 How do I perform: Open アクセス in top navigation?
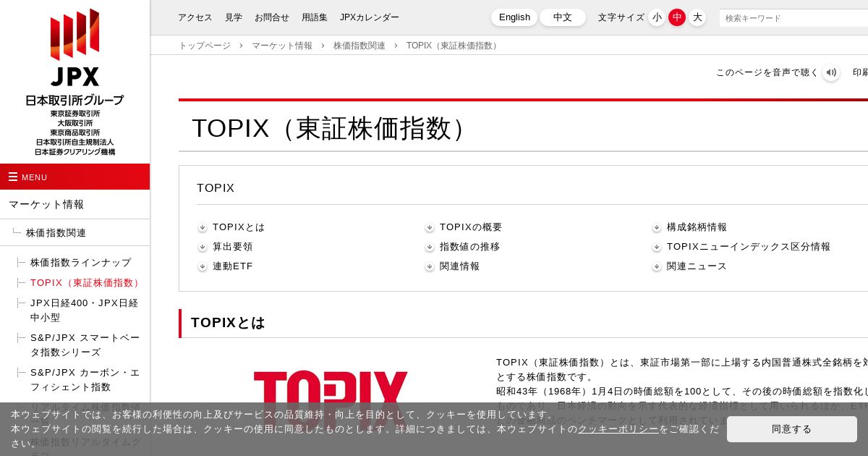[195, 17]
